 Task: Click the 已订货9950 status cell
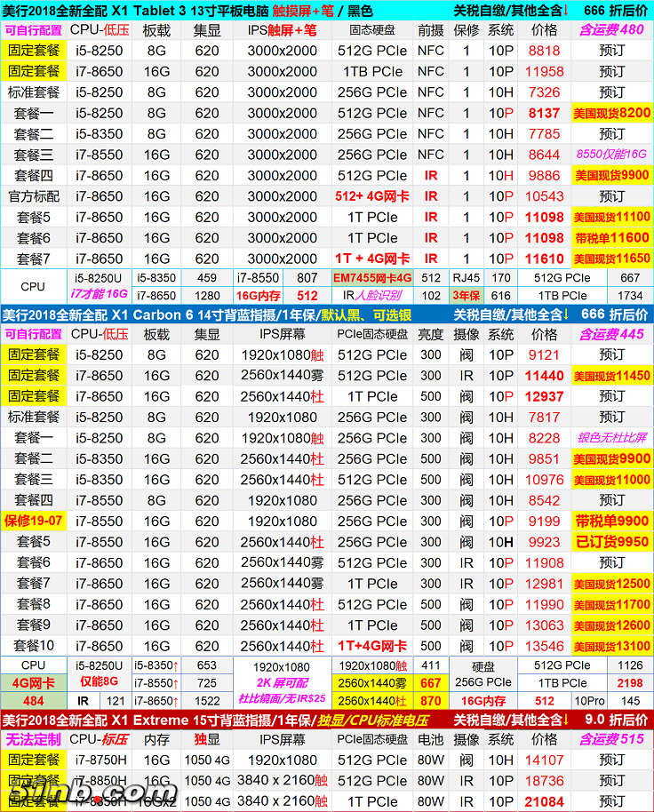coord(611,541)
